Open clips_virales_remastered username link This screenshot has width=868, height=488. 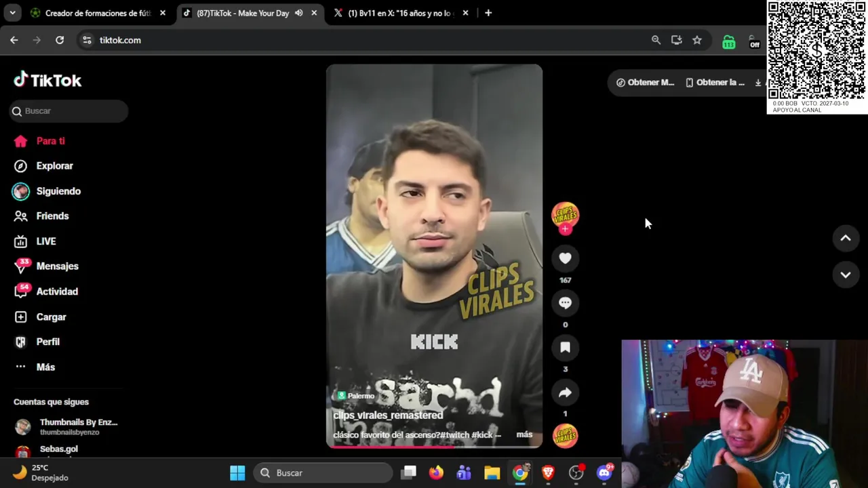(388, 415)
